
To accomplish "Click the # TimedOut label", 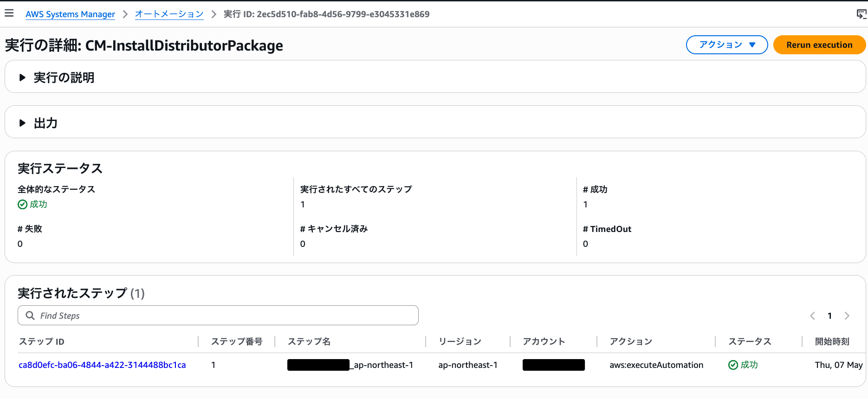I will coord(607,229).
